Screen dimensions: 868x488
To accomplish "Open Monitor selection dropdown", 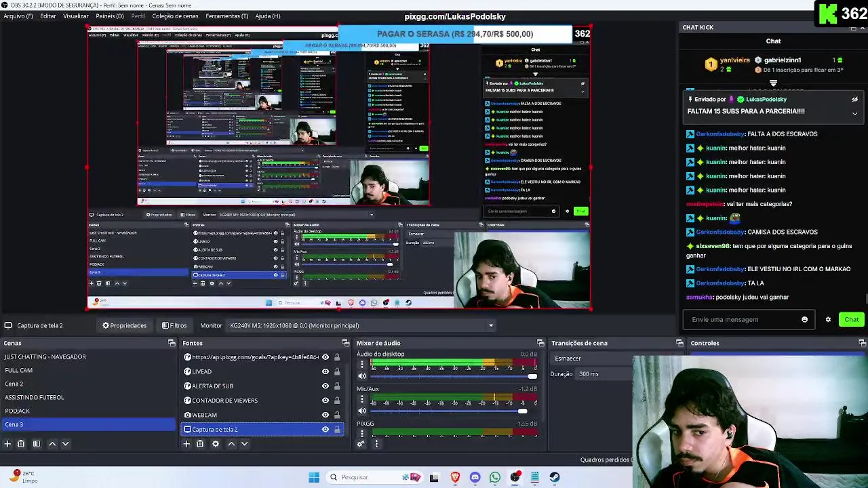I will (x=361, y=325).
